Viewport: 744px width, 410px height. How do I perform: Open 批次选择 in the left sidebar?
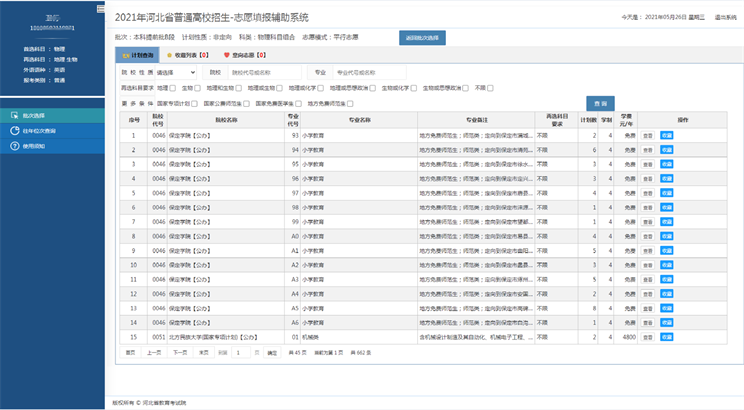pyautogui.click(x=27, y=116)
